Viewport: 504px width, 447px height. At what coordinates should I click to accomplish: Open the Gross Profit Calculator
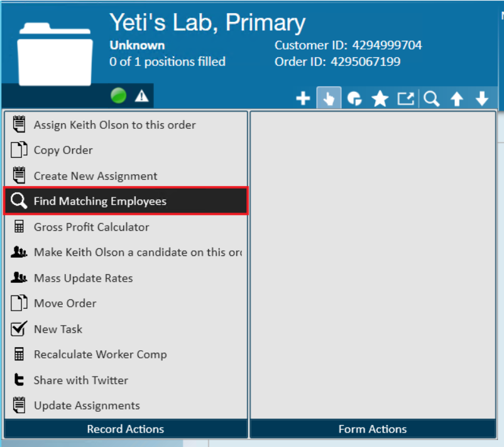[x=91, y=227]
